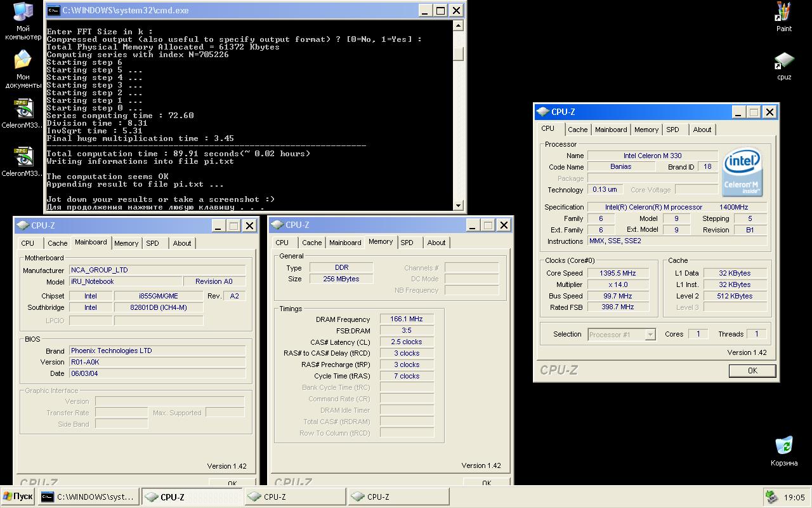
Task: Click the CPU-Z icon in the Memory window title
Action: coord(277,225)
